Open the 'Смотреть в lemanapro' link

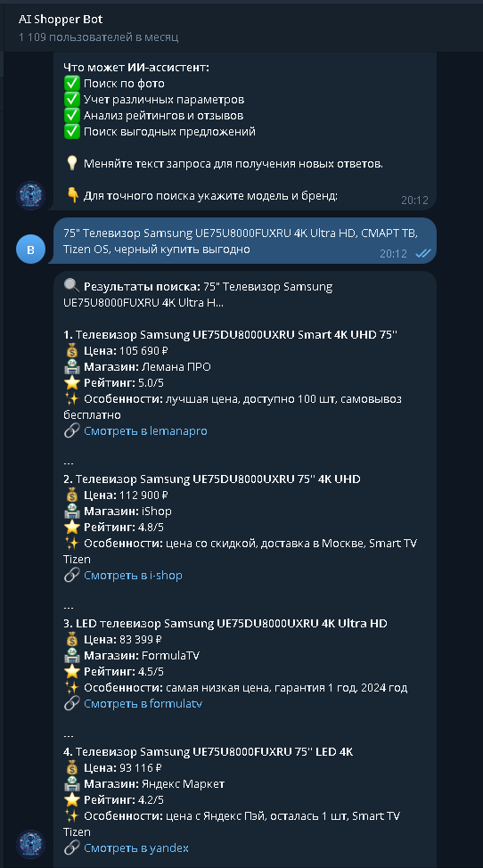(145, 430)
